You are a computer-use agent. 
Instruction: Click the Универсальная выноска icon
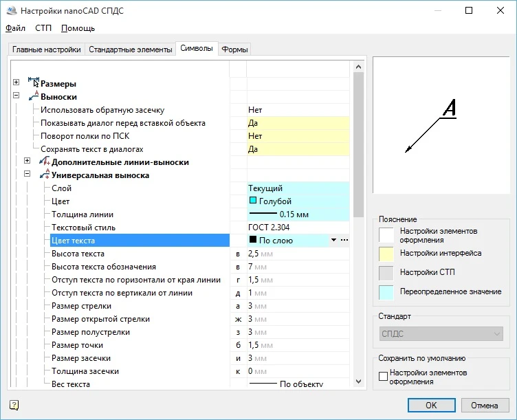pyautogui.click(x=45, y=175)
